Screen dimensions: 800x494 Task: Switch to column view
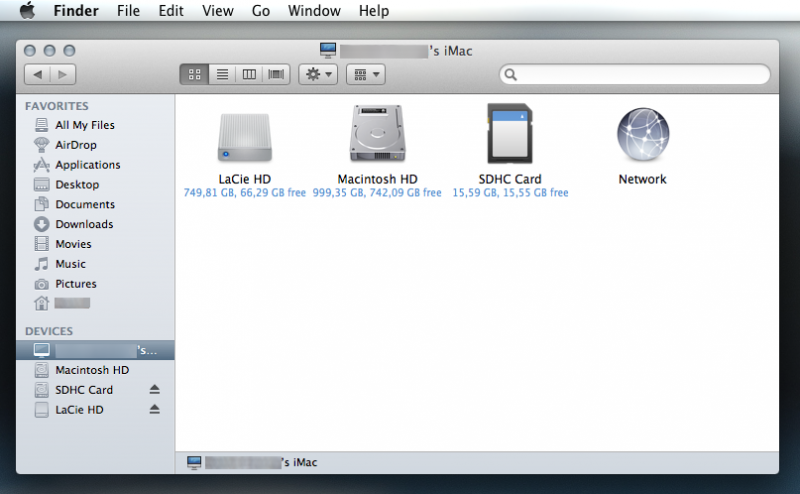249,75
